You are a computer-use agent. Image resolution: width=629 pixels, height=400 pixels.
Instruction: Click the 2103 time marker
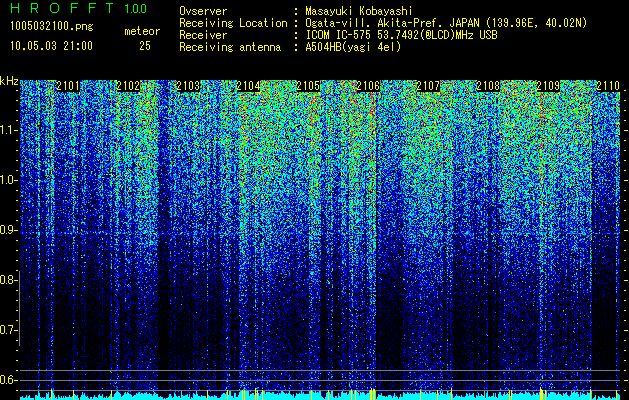[x=188, y=86]
